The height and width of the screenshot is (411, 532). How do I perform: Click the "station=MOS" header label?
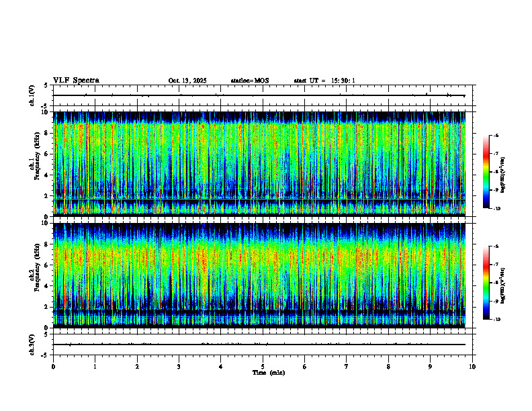click(250, 81)
